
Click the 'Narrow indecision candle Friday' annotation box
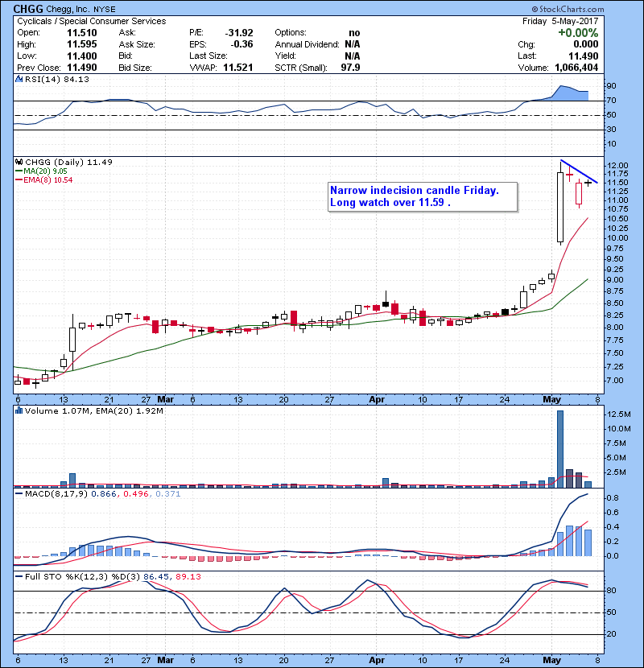coord(423,196)
